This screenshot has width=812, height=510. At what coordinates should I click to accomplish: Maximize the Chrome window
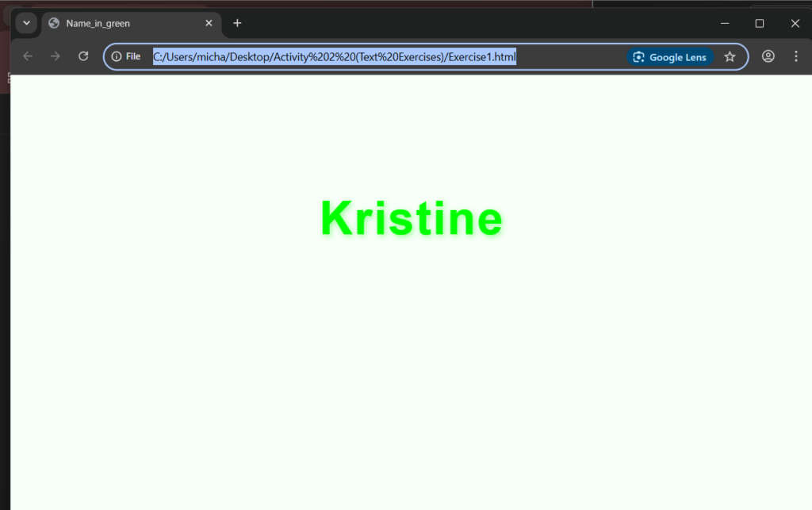760,23
